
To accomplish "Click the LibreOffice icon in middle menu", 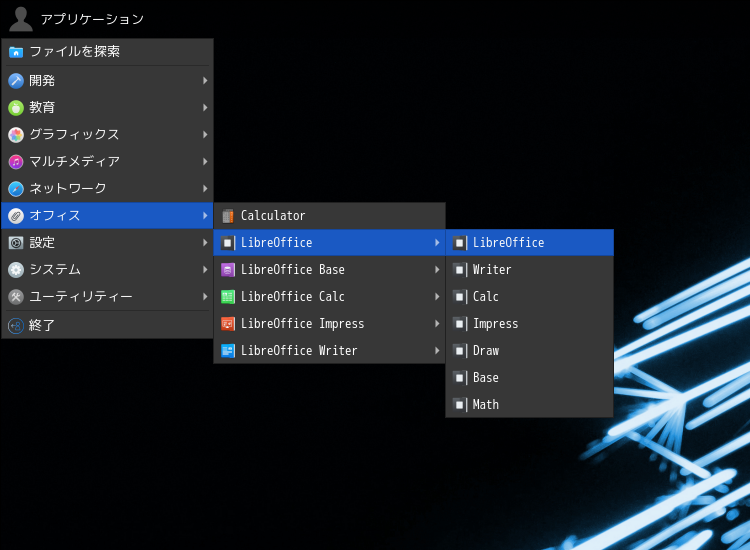I will [x=228, y=243].
